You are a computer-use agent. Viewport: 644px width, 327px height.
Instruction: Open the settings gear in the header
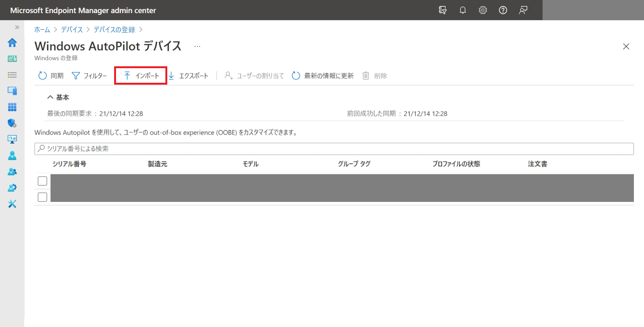pos(483,10)
